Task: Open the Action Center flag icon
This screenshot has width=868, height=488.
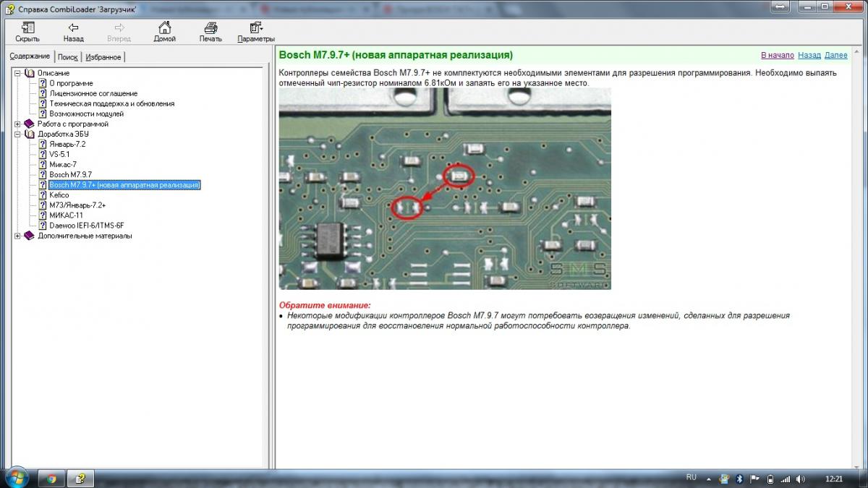Action: 754,478
